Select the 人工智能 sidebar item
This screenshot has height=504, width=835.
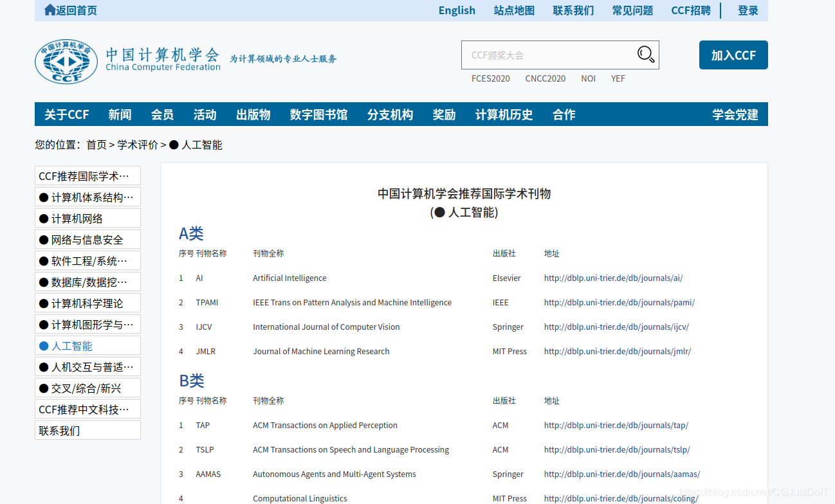point(87,346)
